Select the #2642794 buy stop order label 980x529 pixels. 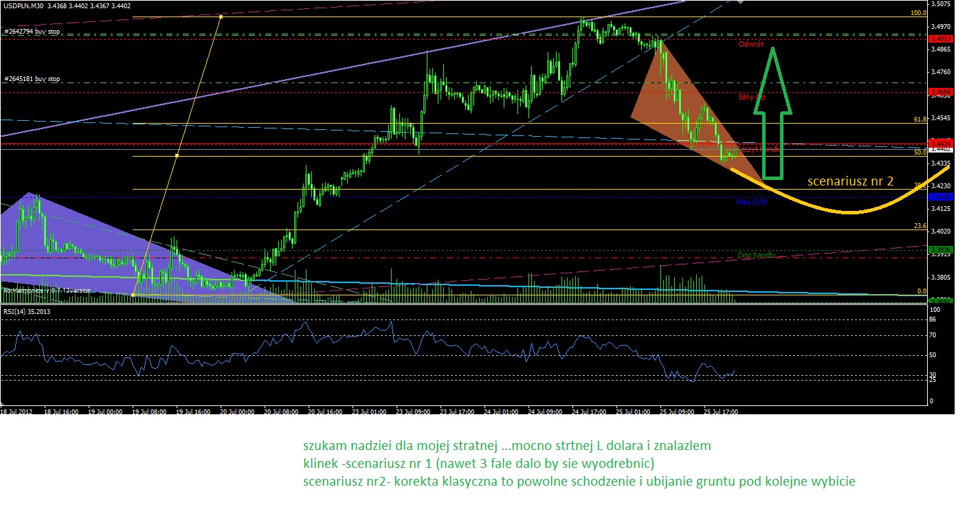coord(32,32)
